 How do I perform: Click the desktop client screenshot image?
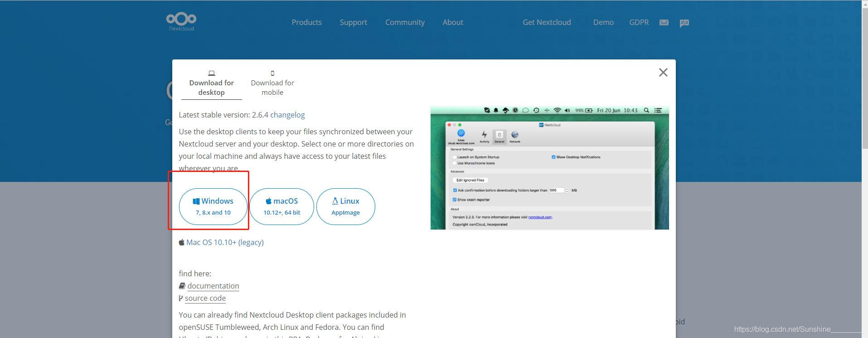pyautogui.click(x=549, y=168)
